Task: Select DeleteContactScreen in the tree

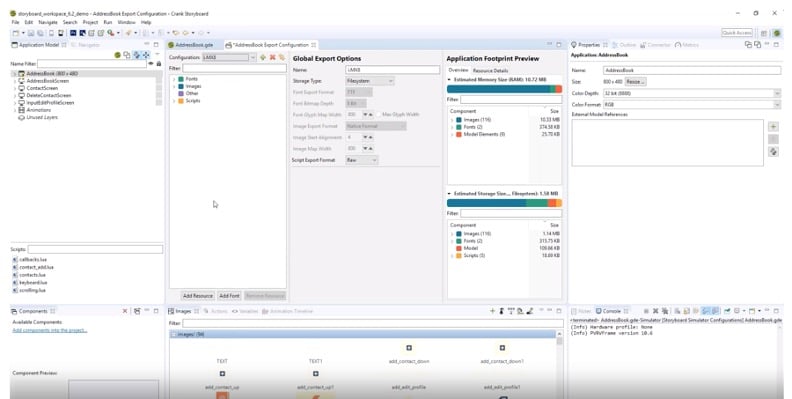Action: [x=48, y=95]
